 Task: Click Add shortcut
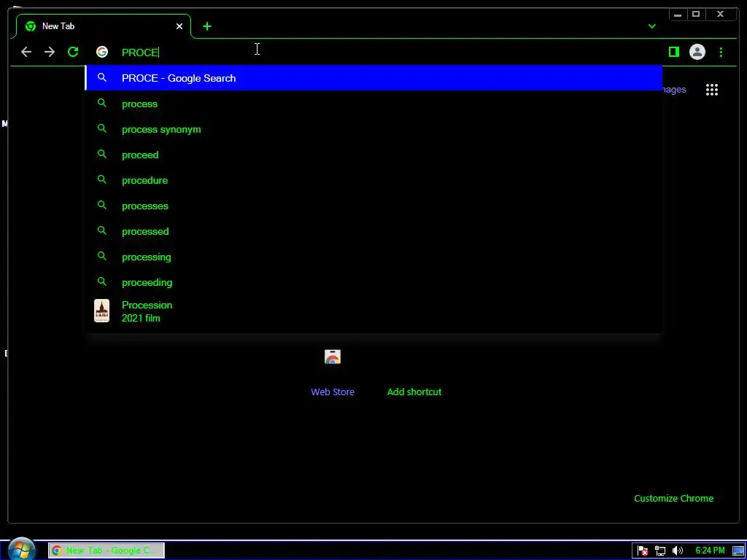click(414, 392)
